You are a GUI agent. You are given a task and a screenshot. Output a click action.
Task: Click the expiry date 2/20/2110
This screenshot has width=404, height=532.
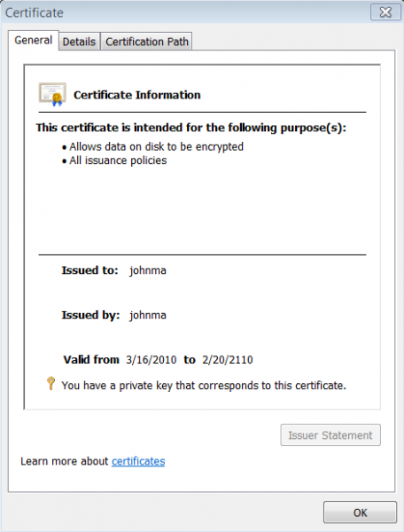[228, 360]
